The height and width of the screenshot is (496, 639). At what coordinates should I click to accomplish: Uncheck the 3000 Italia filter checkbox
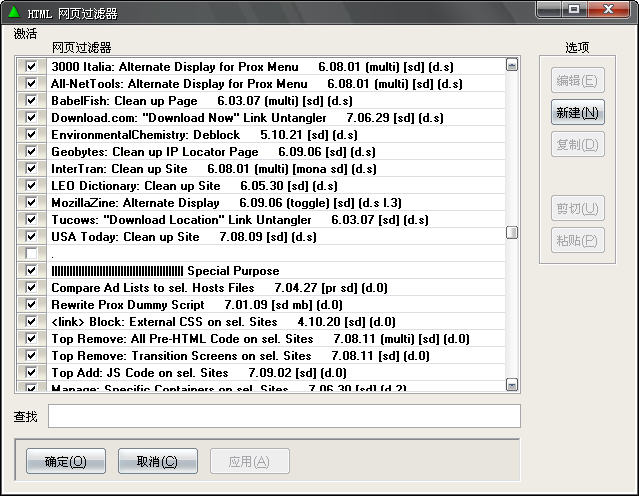tap(31, 66)
